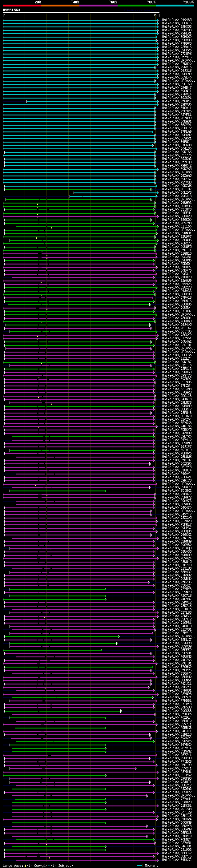The width and height of the screenshot is (197, 868).
Task: Select hit label UniRef100_A3CWM6
Action: coord(177,240)
